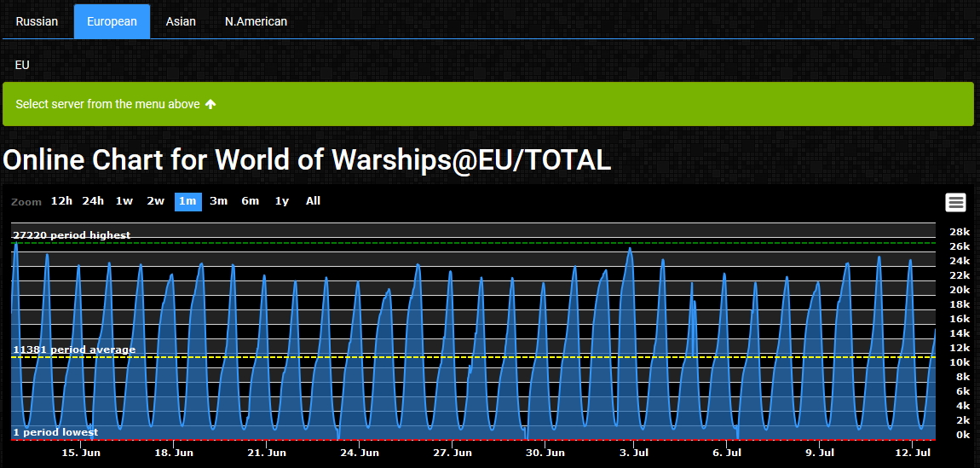Open the Asian servers tab
Viewport: 980px width, 468px height.
(x=181, y=21)
